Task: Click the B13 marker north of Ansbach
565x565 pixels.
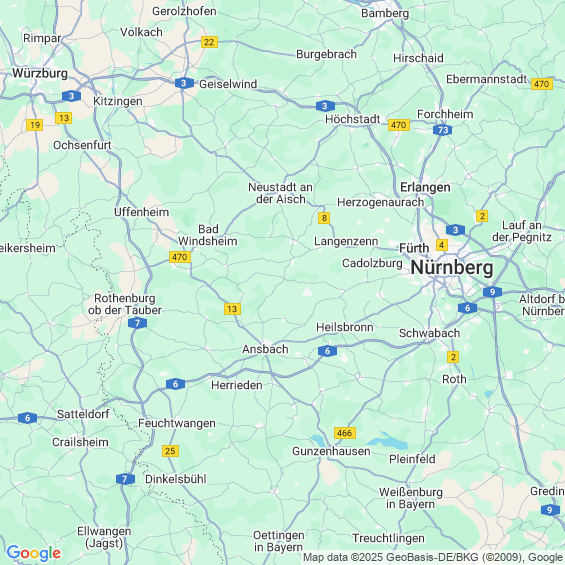Action: 232,309
